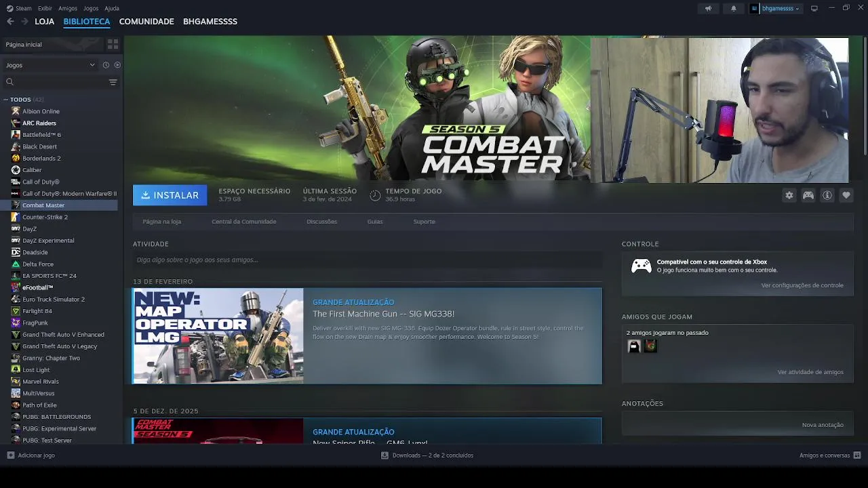The image size is (868, 488).
Task: Switch to the BIBLIOTECA tab
Action: click(87, 22)
